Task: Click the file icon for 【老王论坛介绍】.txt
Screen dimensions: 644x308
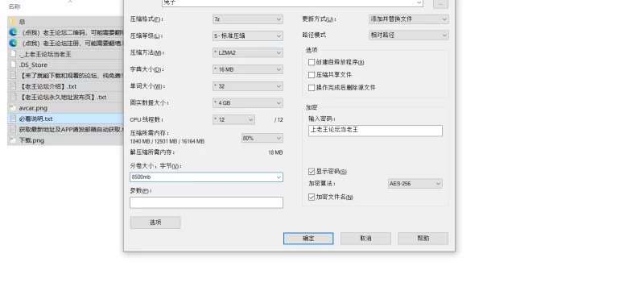Action: pos(13,86)
